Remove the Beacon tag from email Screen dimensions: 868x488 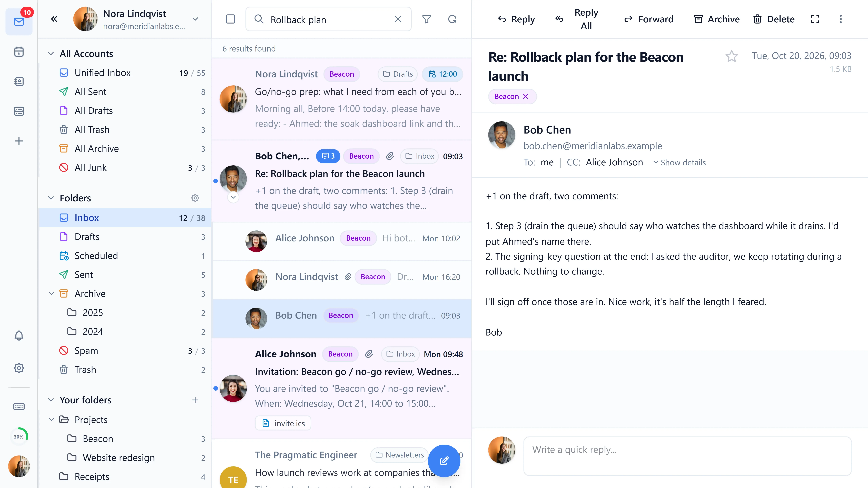[x=526, y=96]
